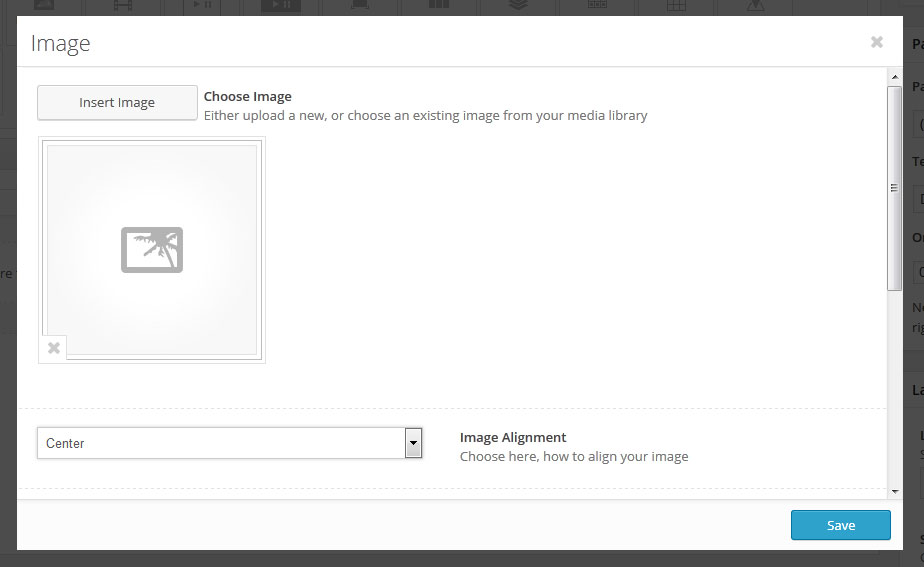This screenshot has width=924, height=567.
Task: Click the Image Alignment label
Action: pos(513,437)
